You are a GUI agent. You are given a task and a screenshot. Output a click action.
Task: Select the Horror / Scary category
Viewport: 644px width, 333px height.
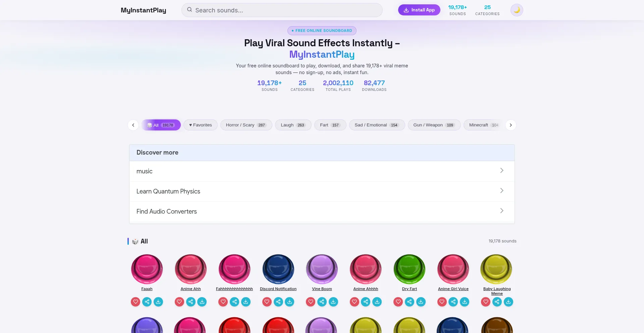pos(246,125)
